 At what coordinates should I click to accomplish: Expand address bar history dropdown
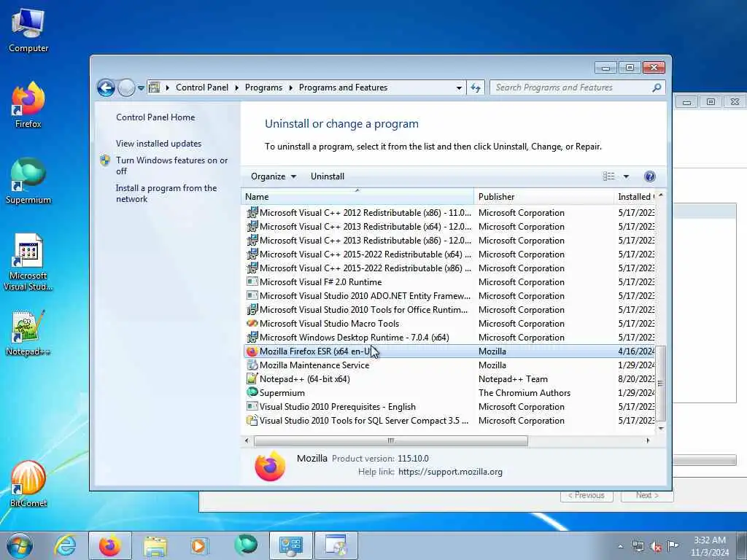point(459,87)
